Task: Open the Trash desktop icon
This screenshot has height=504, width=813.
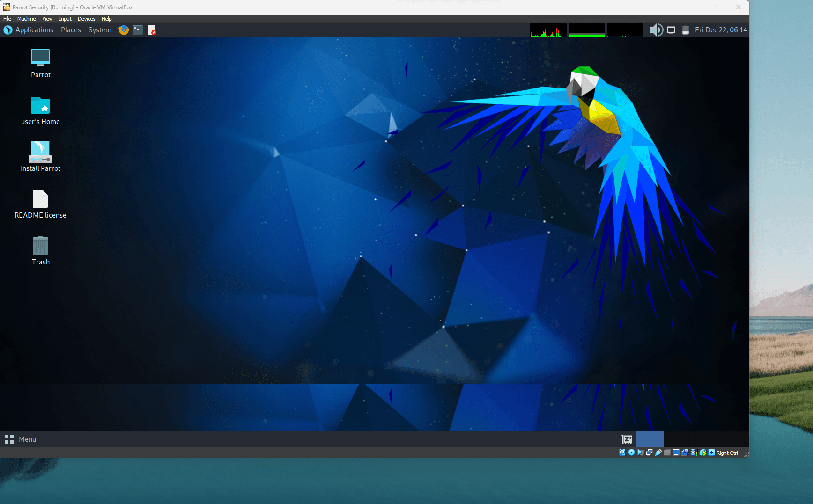Action: pyautogui.click(x=40, y=251)
